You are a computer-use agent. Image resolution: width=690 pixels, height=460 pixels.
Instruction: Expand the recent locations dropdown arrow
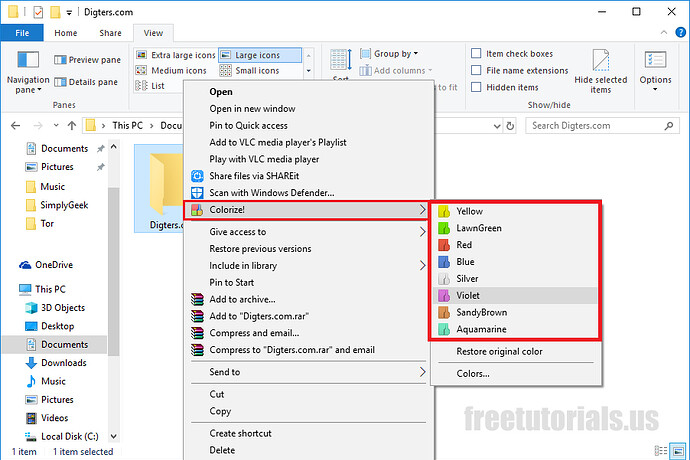click(56, 126)
